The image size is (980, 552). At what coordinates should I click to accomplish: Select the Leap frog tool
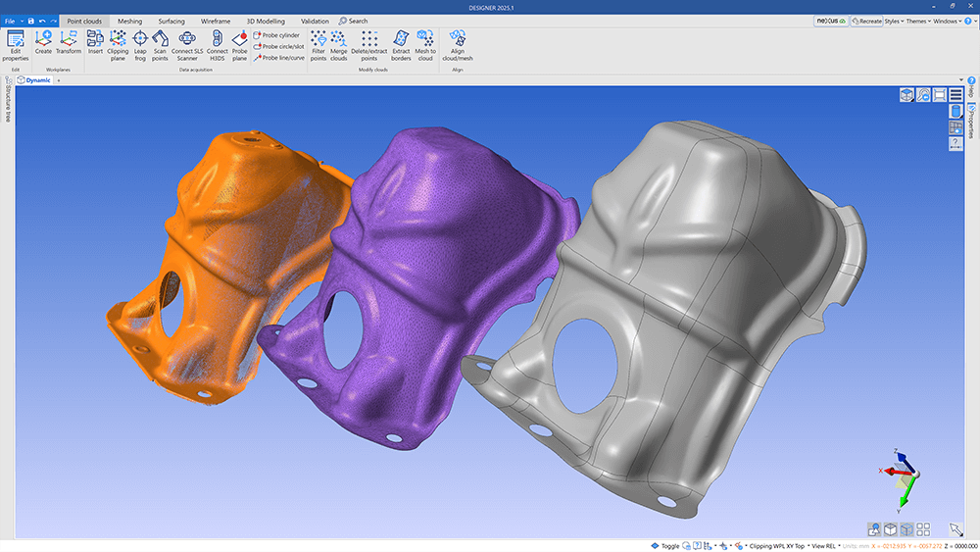140,46
